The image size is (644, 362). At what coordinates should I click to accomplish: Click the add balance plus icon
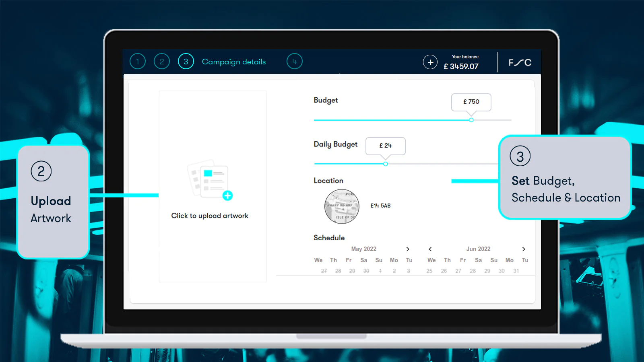point(430,62)
